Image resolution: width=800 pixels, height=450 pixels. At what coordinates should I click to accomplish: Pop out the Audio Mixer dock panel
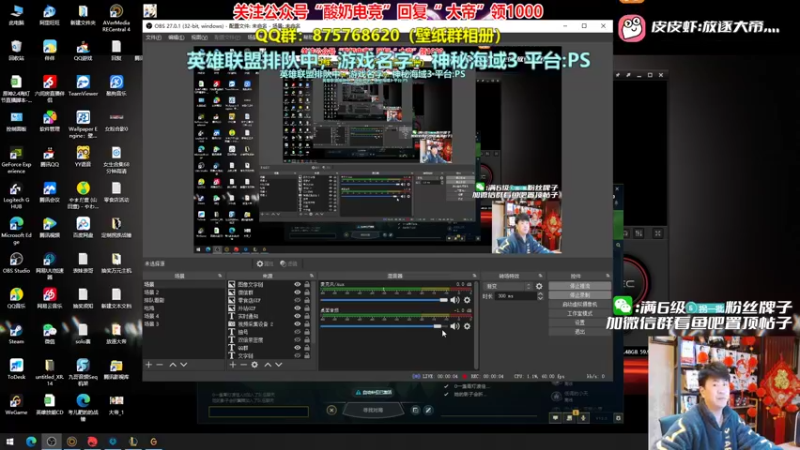[474, 276]
